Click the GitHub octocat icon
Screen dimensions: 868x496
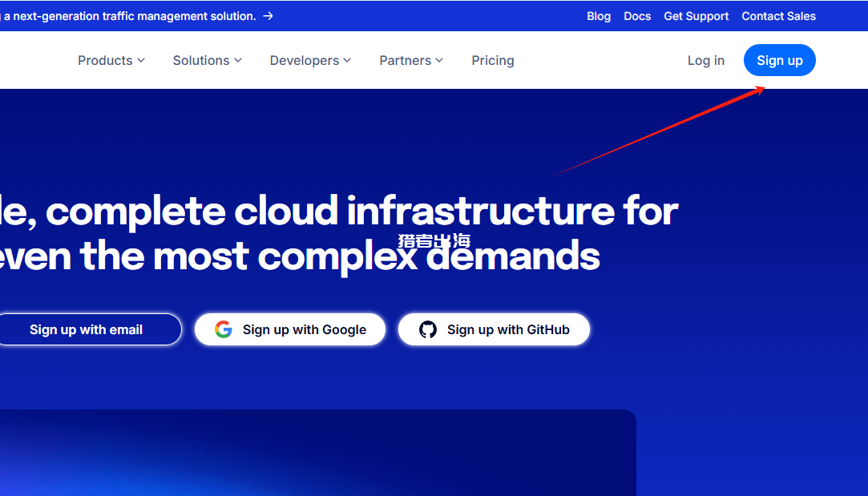coord(428,329)
